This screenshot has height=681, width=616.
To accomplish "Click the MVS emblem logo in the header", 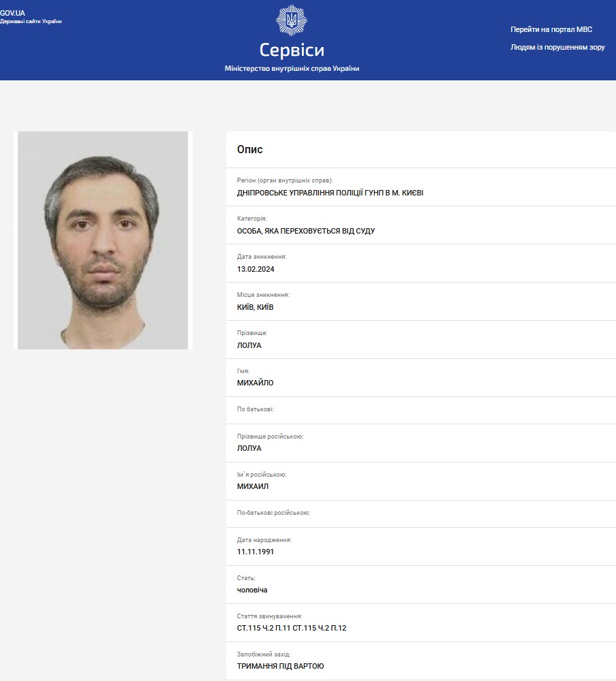I will [x=291, y=20].
